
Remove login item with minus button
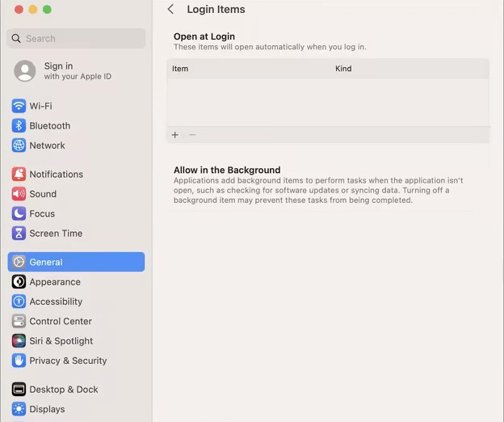[192, 135]
